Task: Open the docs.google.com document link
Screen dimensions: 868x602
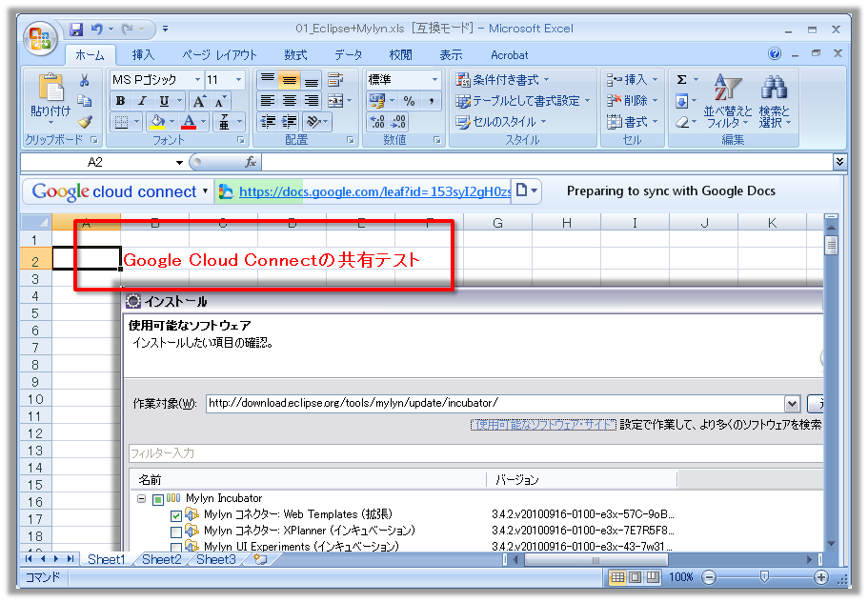Action: pos(374,191)
